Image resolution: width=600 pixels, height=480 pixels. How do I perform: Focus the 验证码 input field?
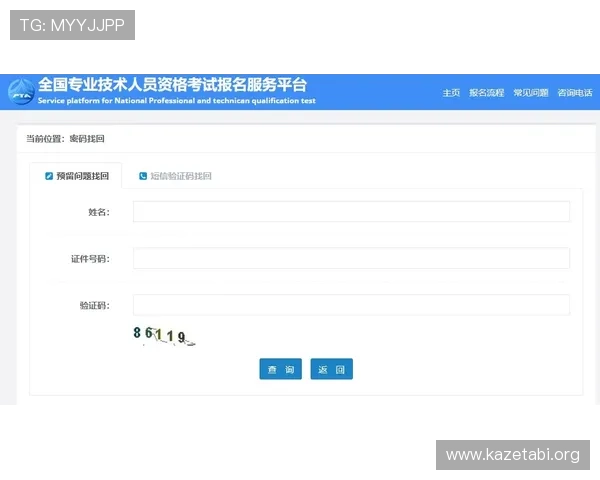[x=351, y=305]
